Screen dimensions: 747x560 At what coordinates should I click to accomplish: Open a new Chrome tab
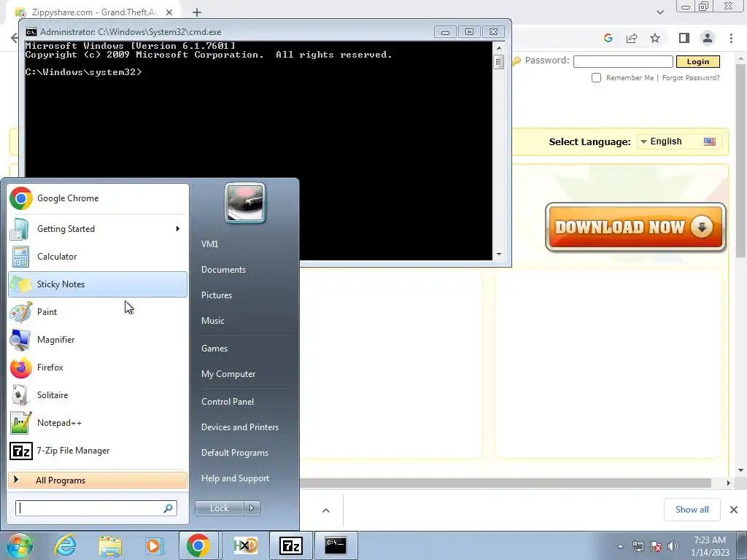tap(197, 12)
